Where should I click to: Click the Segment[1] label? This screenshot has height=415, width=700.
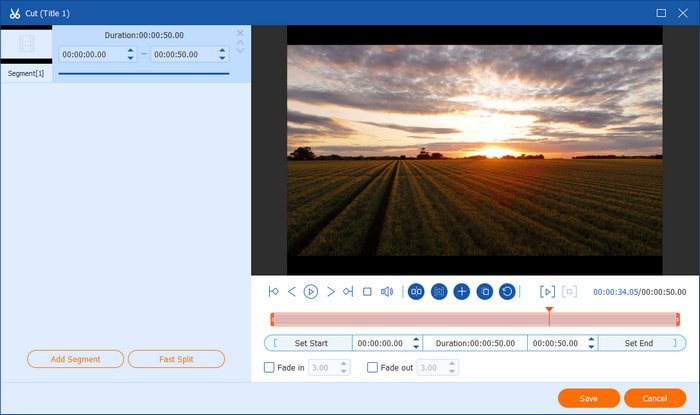[26, 74]
